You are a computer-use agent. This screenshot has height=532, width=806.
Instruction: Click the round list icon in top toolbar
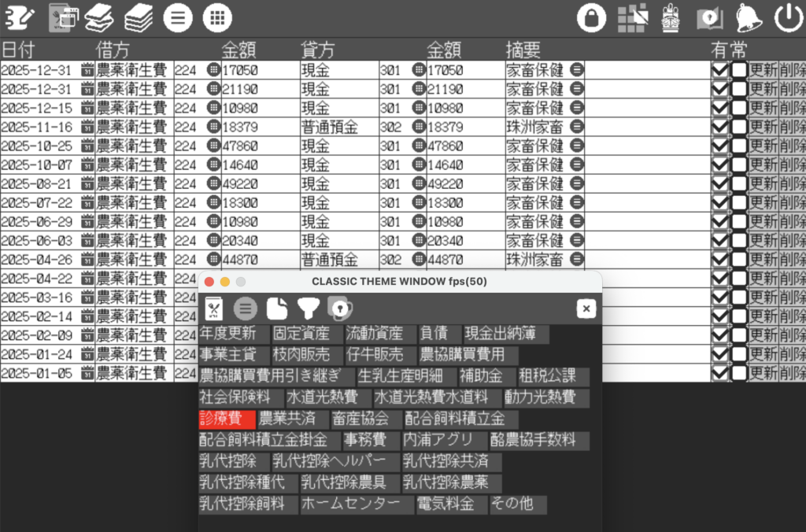click(x=178, y=17)
